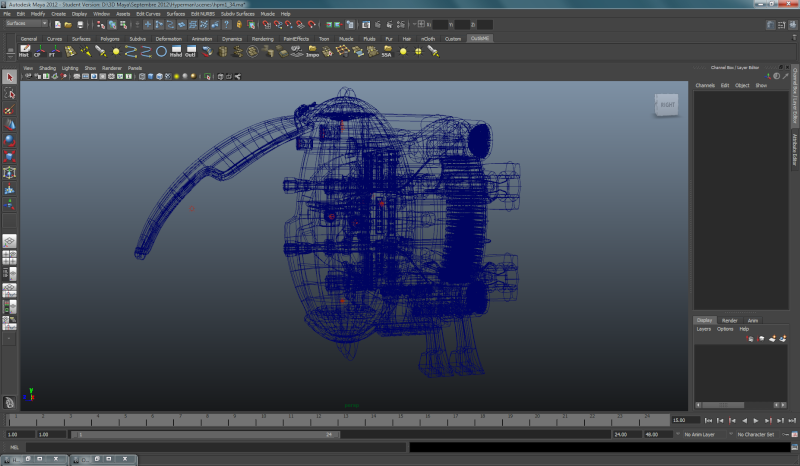Play animation forwards
Image resolution: width=800 pixels, height=466 pixels.
coord(756,421)
